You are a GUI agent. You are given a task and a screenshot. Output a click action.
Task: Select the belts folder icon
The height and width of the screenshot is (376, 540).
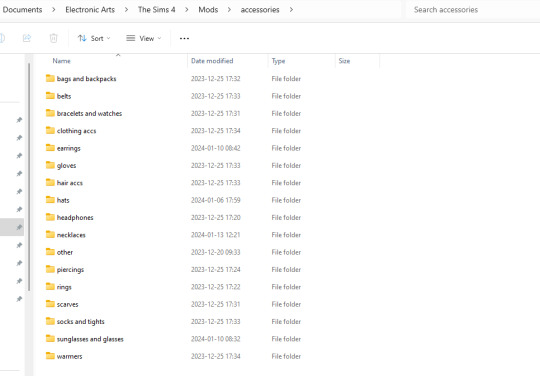[50, 96]
